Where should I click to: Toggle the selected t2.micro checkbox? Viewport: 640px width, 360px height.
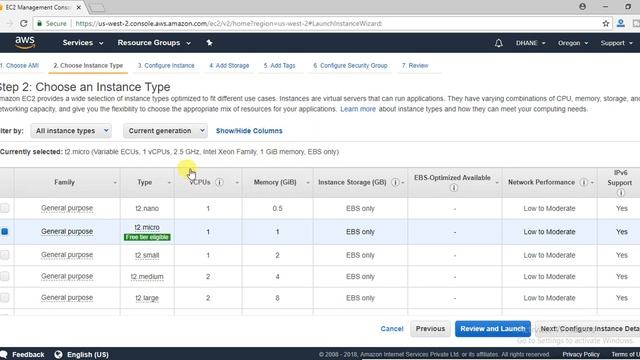point(4,231)
